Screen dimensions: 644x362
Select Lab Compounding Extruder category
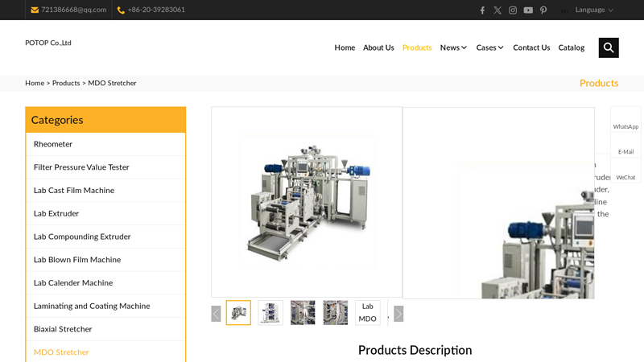(x=105, y=237)
